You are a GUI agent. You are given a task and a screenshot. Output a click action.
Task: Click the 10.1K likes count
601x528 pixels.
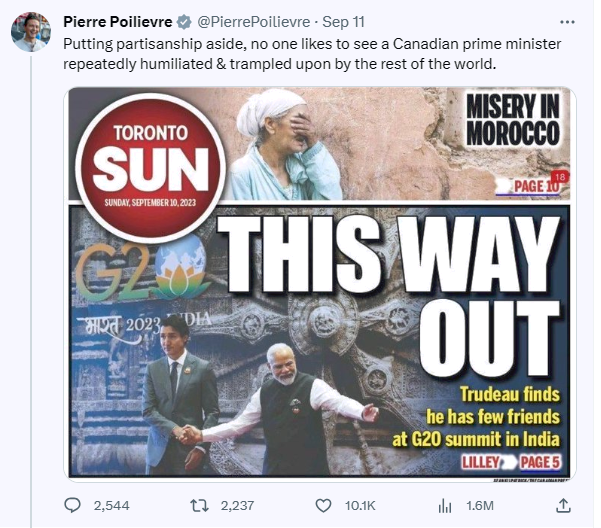click(360, 506)
